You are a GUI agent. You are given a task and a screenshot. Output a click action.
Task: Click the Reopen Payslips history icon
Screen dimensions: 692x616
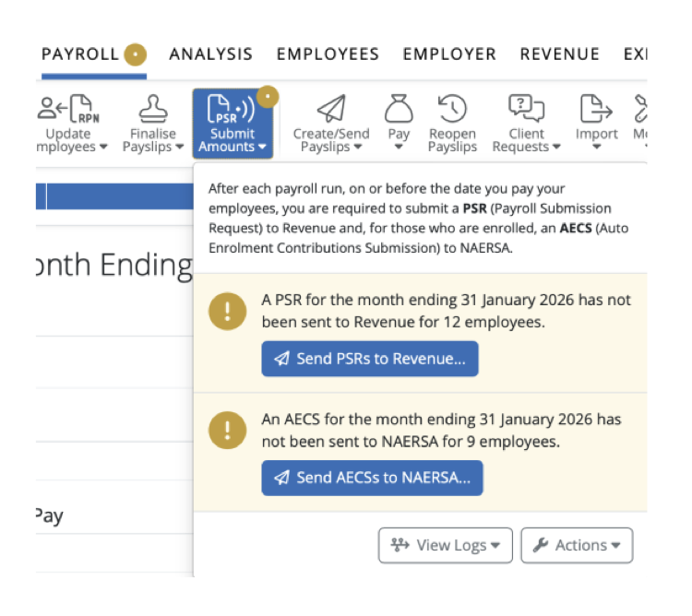coord(452,109)
